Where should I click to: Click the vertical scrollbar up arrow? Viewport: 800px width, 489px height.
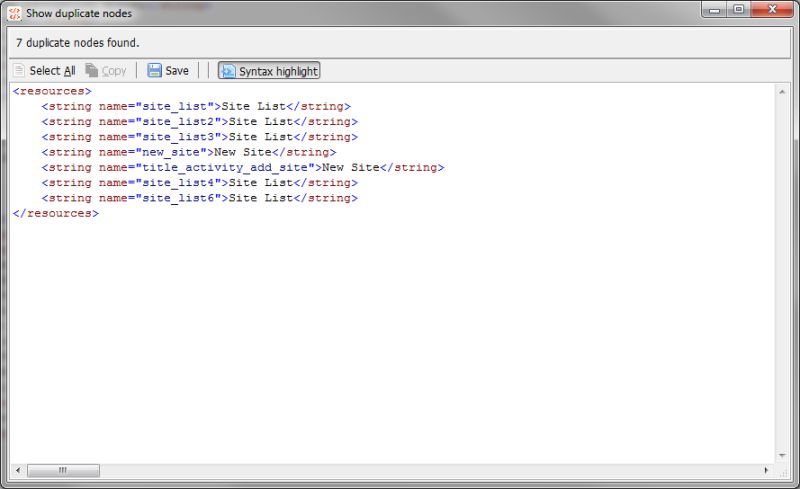(x=782, y=92)
